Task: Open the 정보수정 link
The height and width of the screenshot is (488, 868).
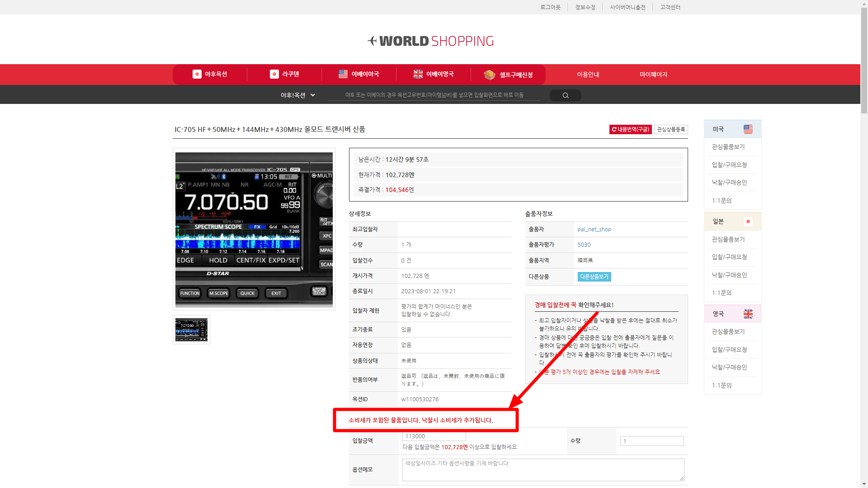Action: [585, 7]
